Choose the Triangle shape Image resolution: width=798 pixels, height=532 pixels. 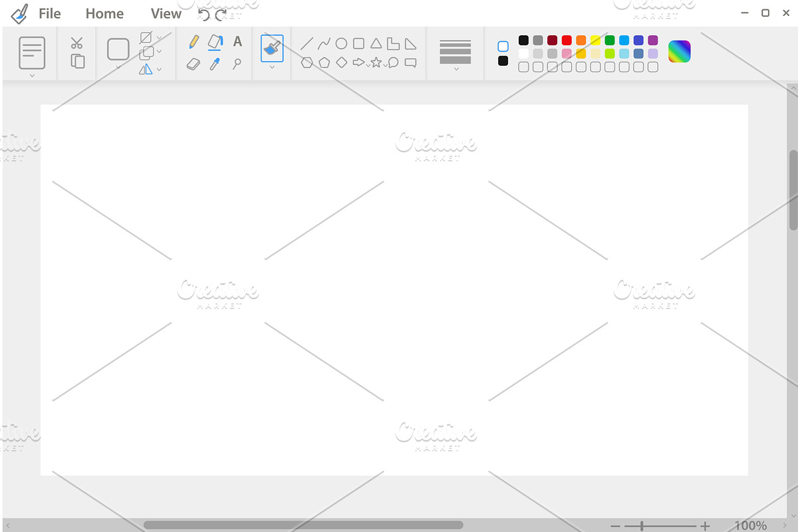[376, 44]
